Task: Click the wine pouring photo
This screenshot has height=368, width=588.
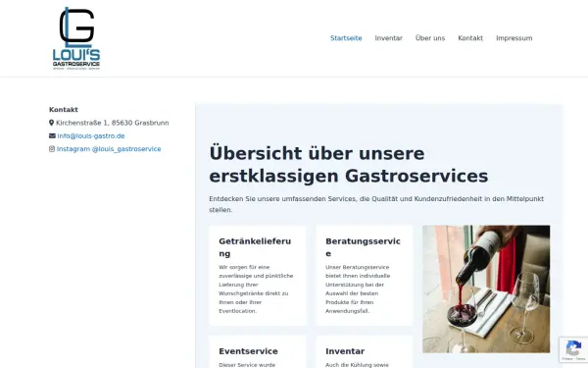Action: pyautogui.click(x=486, y=289)
